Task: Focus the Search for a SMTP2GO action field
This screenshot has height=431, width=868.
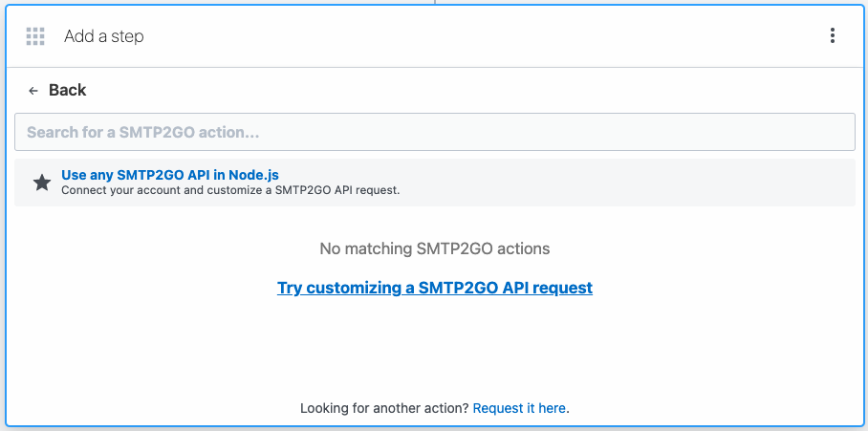Action: (x=435, y=132)
